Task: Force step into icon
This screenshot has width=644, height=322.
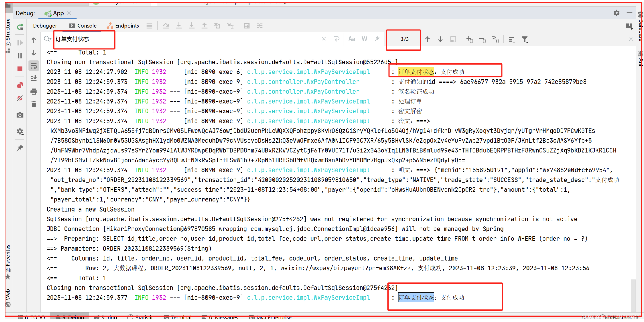Action: [x=192, y=26]
